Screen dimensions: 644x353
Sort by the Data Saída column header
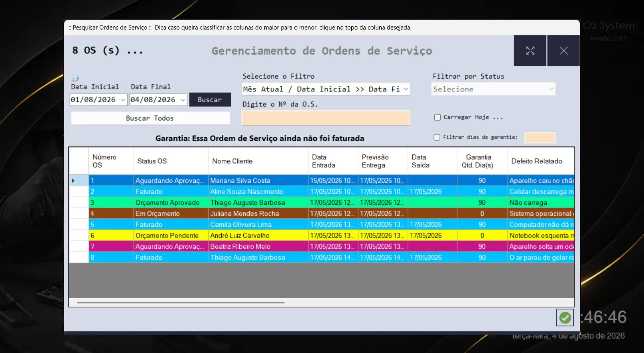[x=433, y=161]
